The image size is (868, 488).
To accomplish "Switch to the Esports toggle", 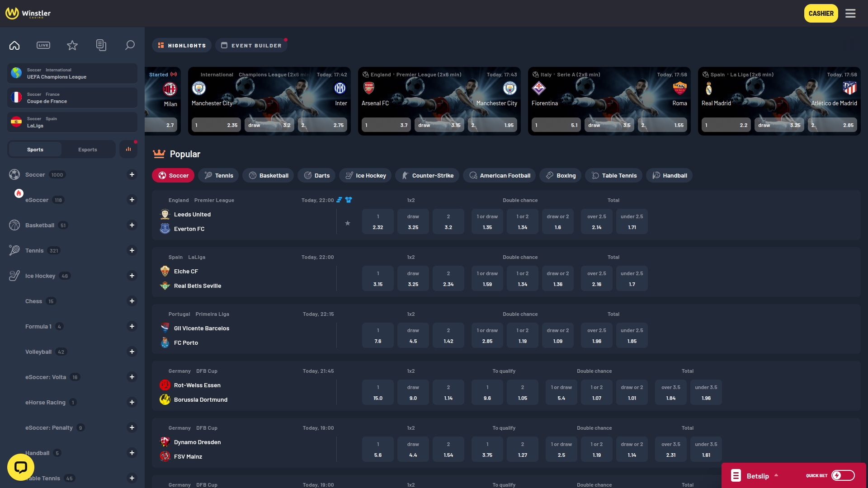I will (x=88, y=149).
